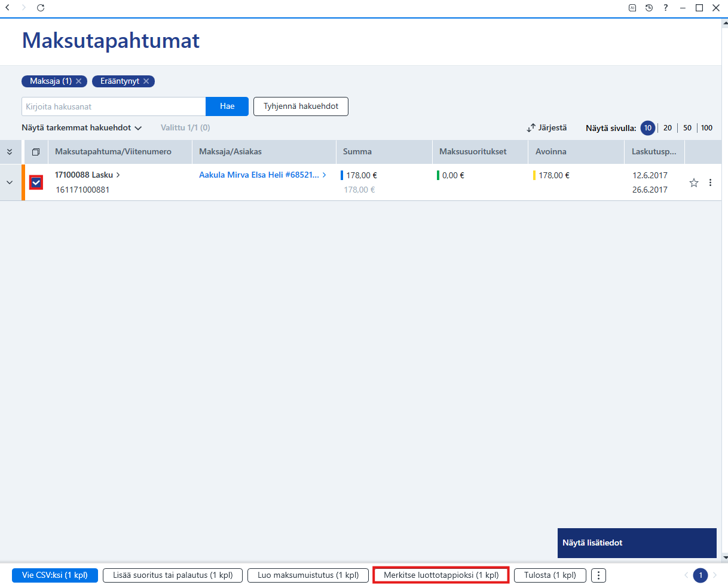Click the reload page icon
This screenshot has height=585, width=728.
41,8
